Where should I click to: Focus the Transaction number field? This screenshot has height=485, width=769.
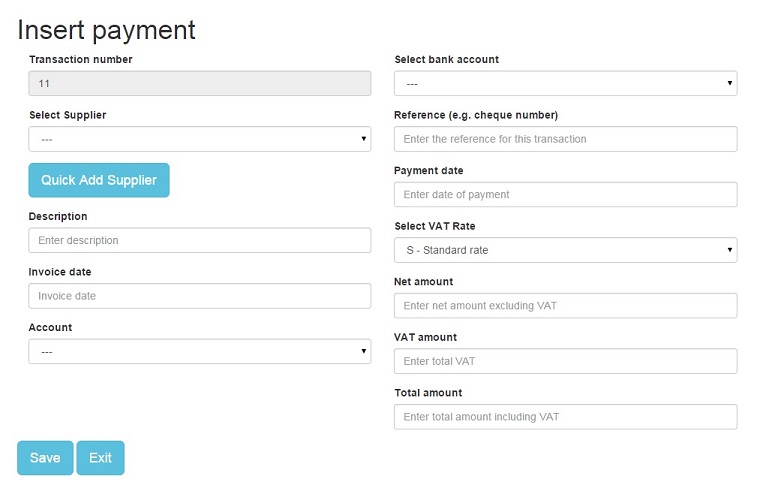(x=200, y=83)
